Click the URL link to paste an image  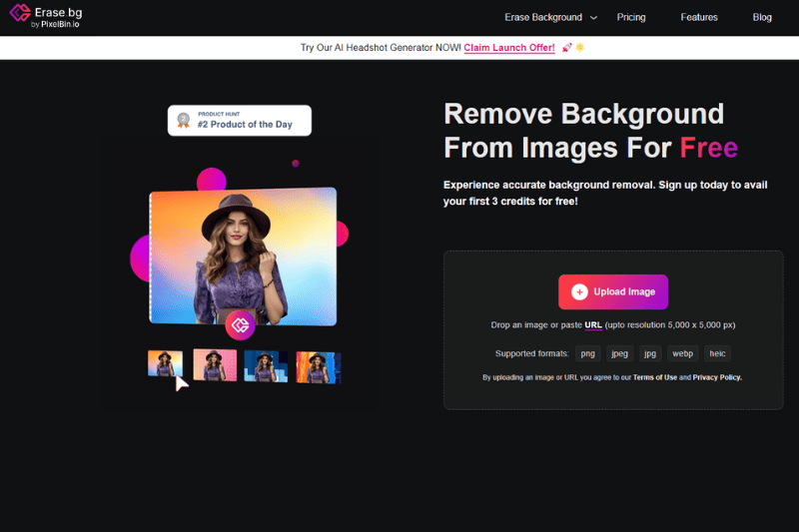pyautogui.click(x=593, y=325)
